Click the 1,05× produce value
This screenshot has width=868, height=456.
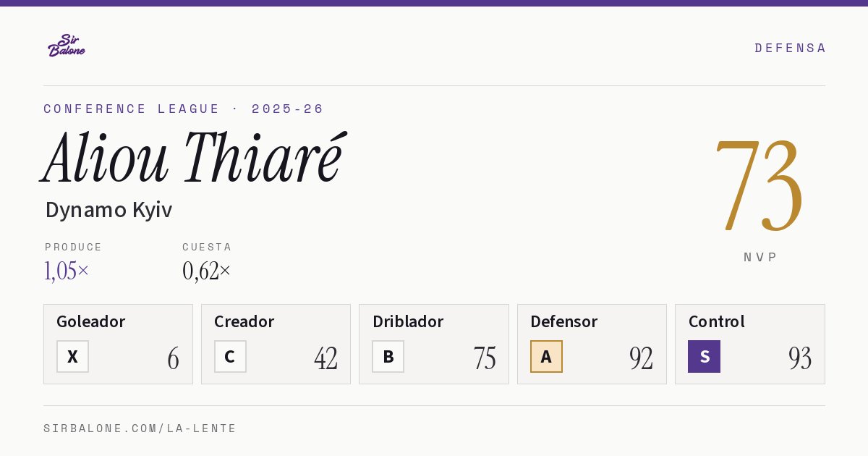(67, 271)
